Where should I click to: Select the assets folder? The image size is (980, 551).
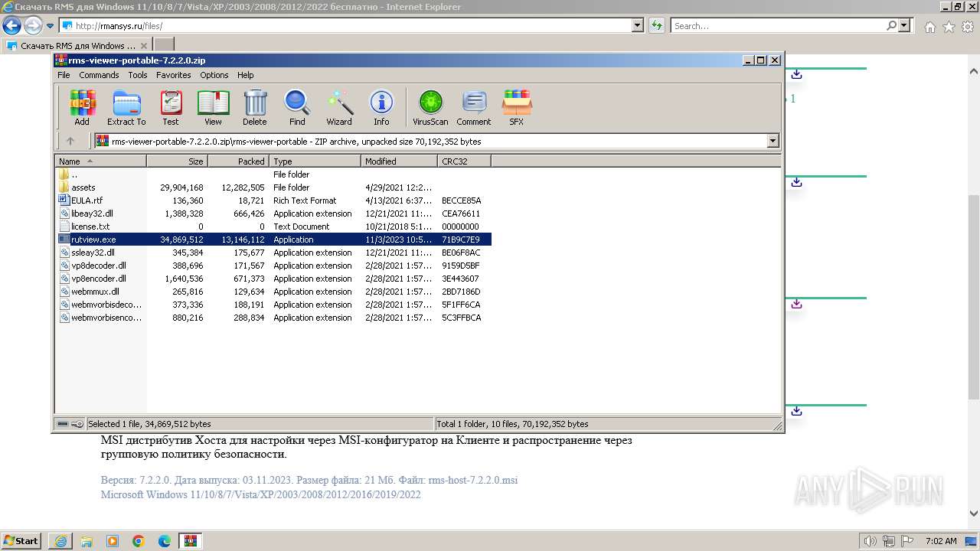click(x=83, y=187)
